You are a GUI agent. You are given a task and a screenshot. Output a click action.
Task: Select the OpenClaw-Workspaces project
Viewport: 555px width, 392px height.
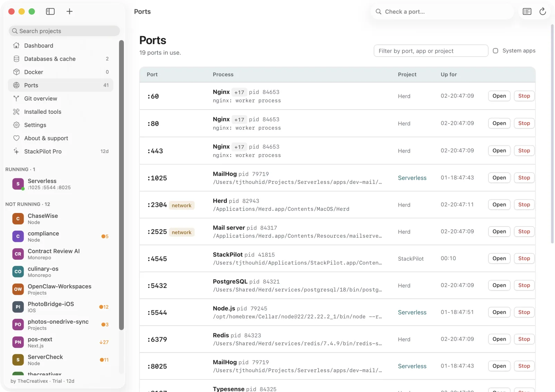[x=61, y=289]
